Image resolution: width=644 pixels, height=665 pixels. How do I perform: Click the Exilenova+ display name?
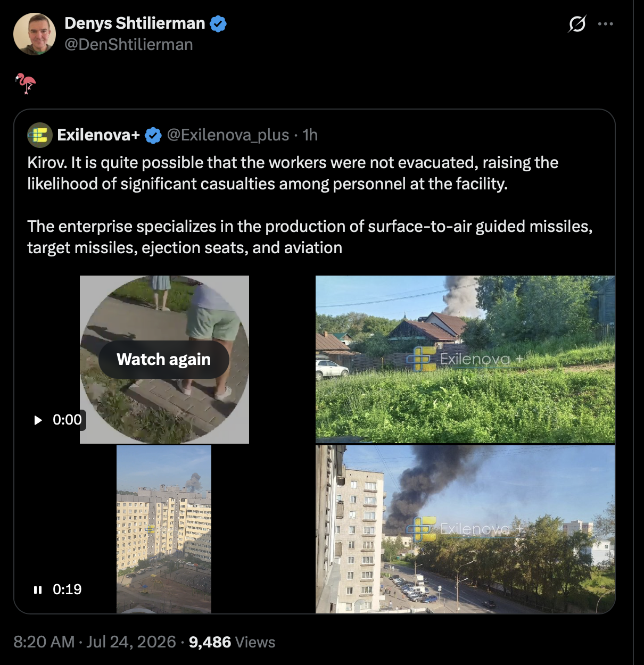pos(98,135)
